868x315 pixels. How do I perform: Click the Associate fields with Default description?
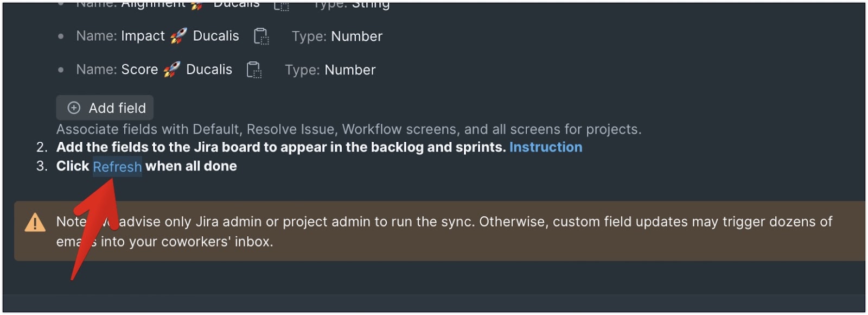[349, 129]
